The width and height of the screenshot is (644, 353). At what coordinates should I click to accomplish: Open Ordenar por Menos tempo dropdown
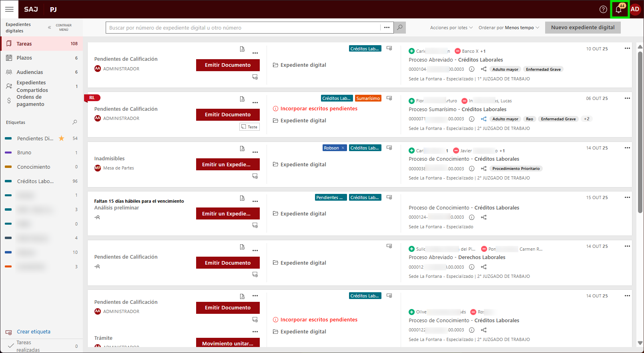(x=509, y=28)
